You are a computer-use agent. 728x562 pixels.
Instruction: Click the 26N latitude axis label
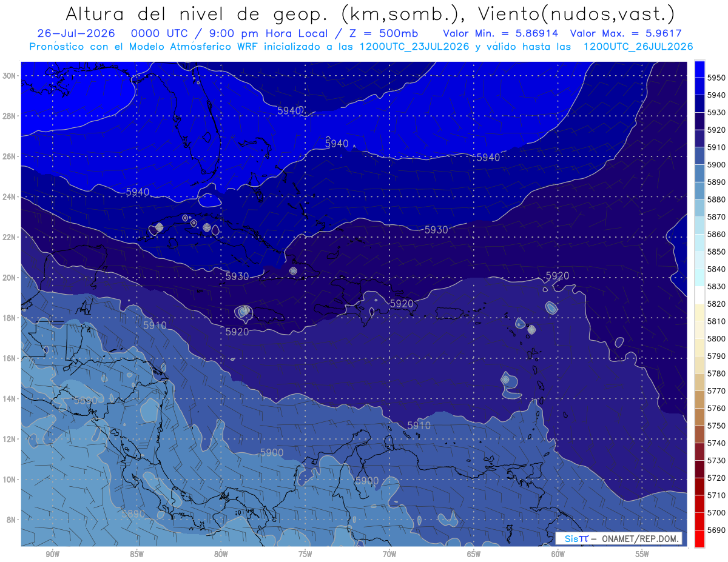[x=9, y=156]
